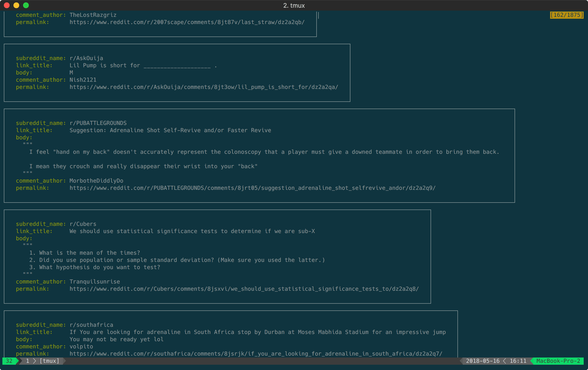This screenshot has height=370, width=588.
Task: Open the southafrica adrenaline permalink
Action: tap(256, 354)
